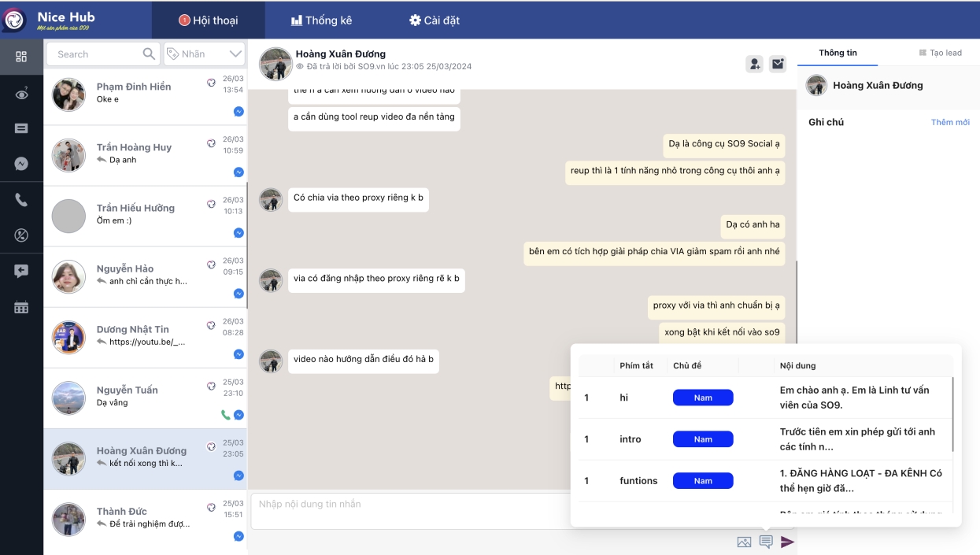Mark conversation with the envelope check icon

click(x=778, y=65)
